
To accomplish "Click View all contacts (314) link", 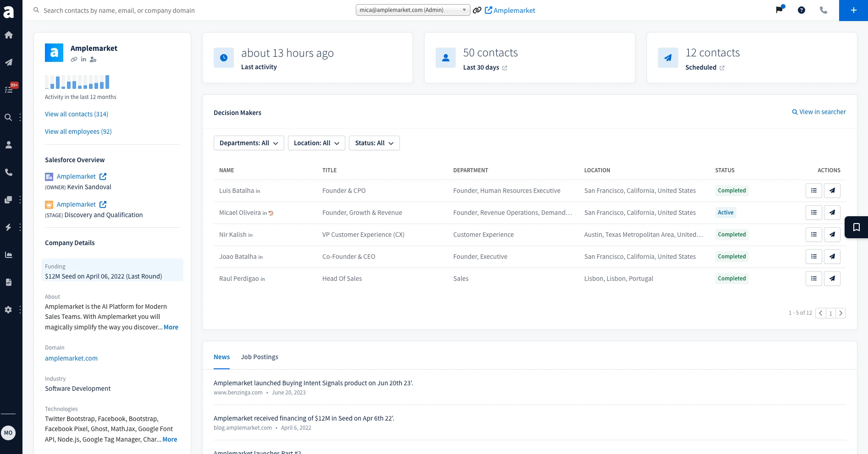I will point(77,114).
